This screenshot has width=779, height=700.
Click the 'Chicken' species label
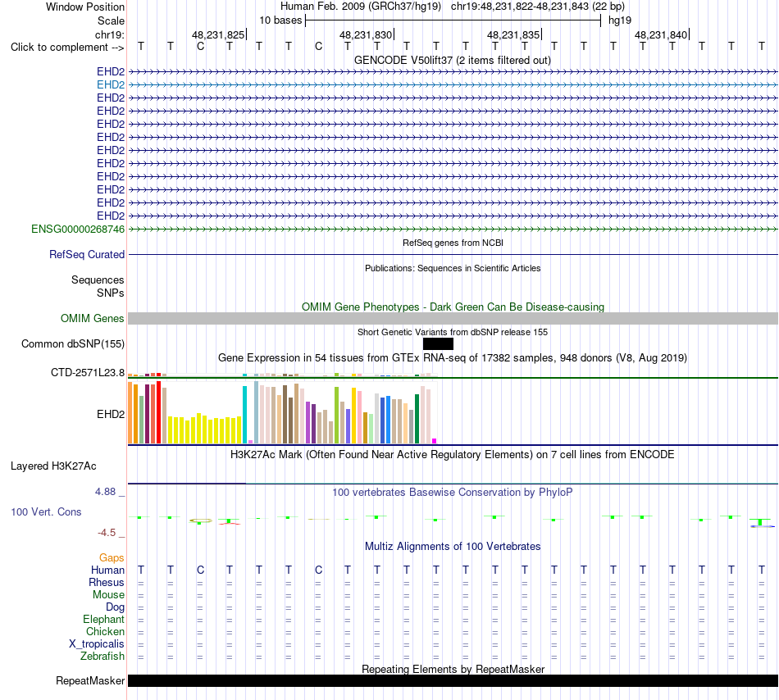pos(105,631)
